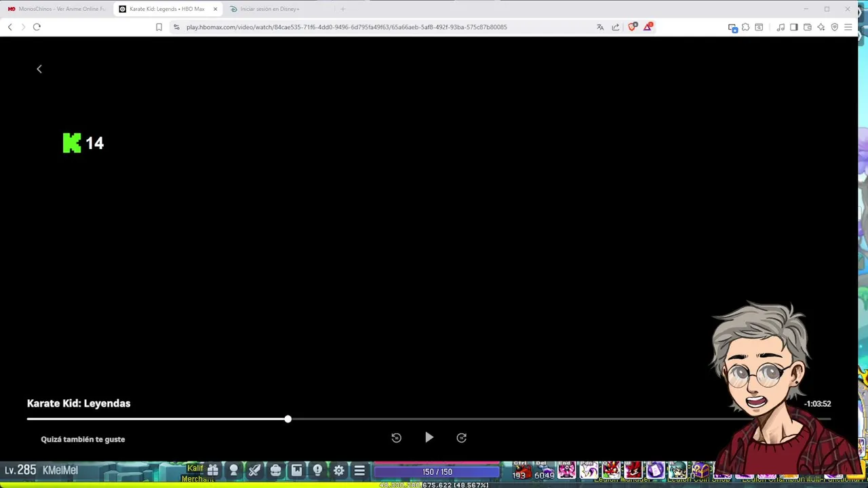868x488 pixels.
Task: Click the 150 / 150 HP gauge
Action: [x=437, y=471]
